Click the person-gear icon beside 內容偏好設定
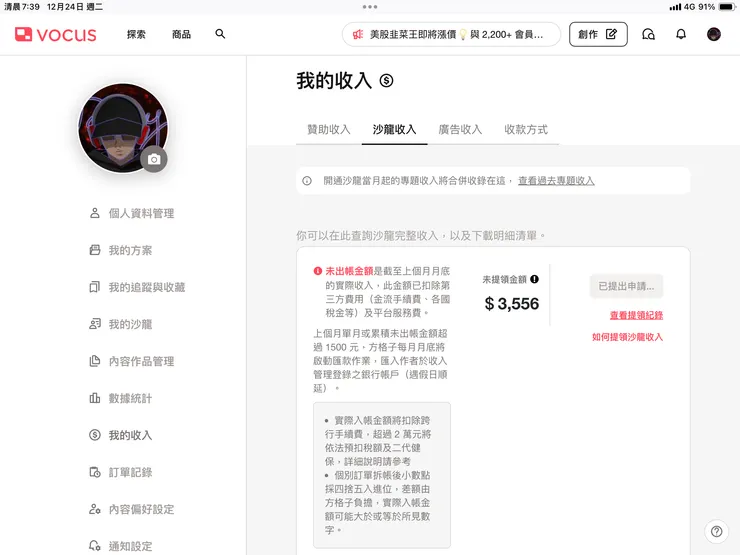 [x=95, y=509]
